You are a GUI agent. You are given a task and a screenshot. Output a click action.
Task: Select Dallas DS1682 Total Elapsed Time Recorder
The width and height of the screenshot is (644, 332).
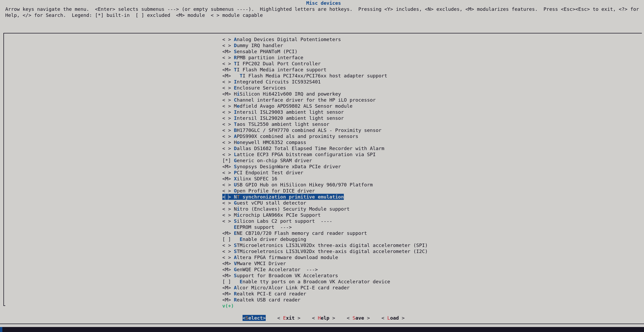coord(303,148)
